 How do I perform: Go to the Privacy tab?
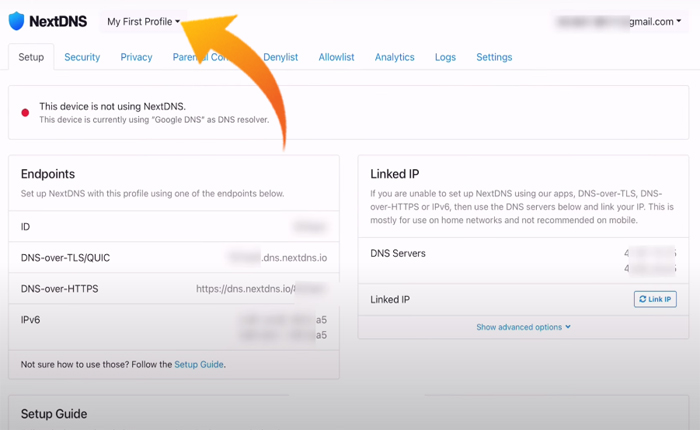(136, 57)
